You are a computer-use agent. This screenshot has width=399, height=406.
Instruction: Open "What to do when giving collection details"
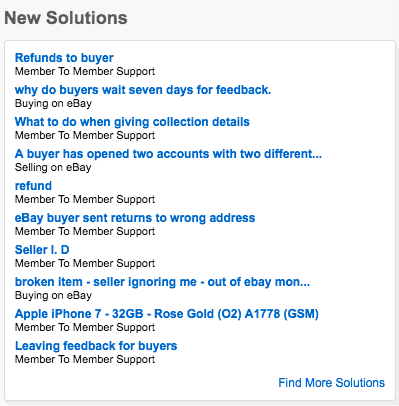(x=132, y=122)
